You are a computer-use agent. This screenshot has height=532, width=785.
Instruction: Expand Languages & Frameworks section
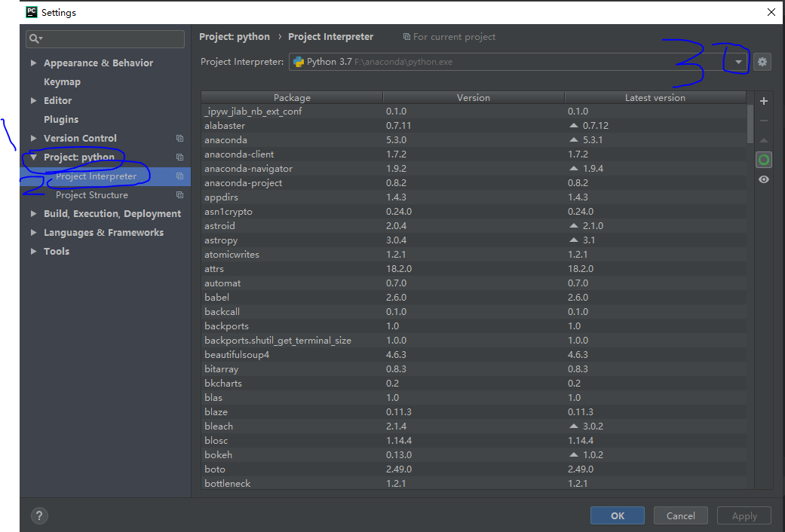(33, 232)
